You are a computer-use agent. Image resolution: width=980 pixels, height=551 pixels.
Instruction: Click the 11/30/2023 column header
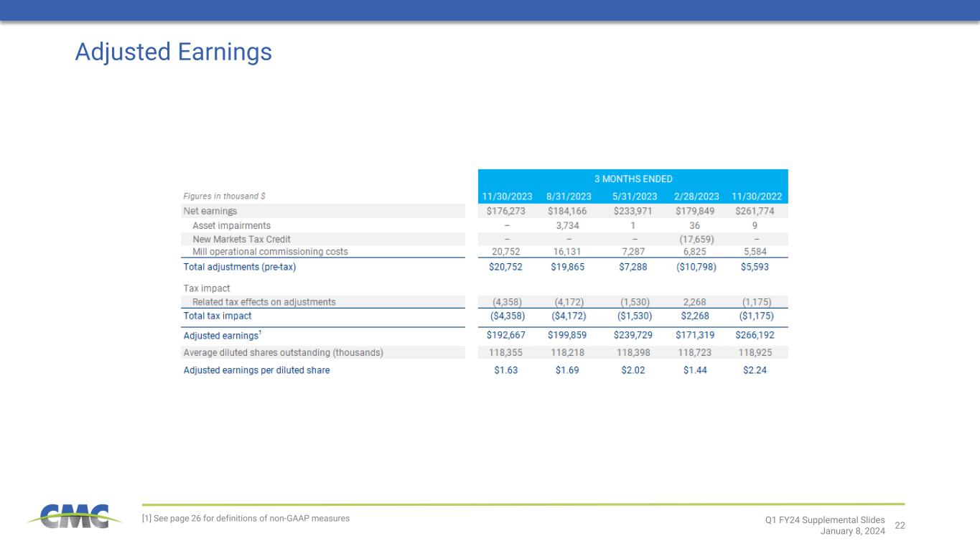pos(506,197)
